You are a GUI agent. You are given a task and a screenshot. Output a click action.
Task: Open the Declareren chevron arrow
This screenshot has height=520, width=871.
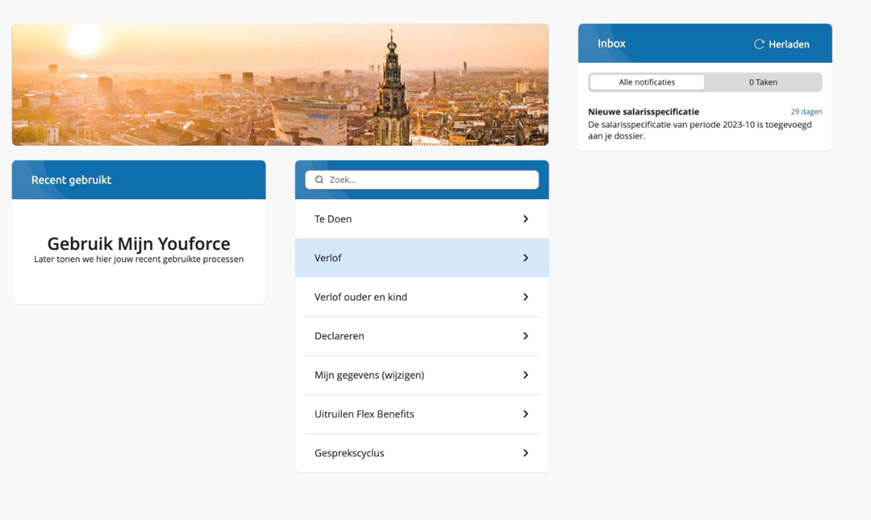525,336
